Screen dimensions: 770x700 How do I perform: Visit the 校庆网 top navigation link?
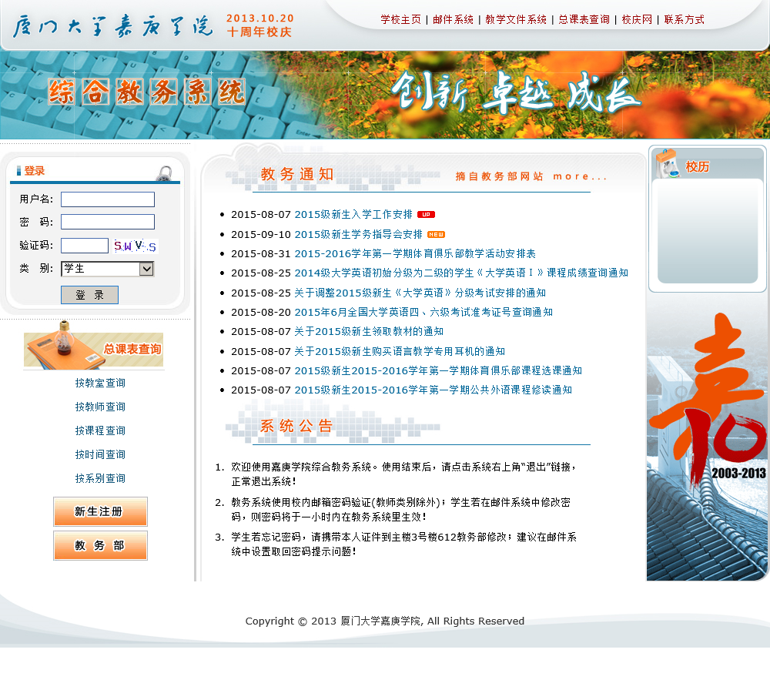637,19
